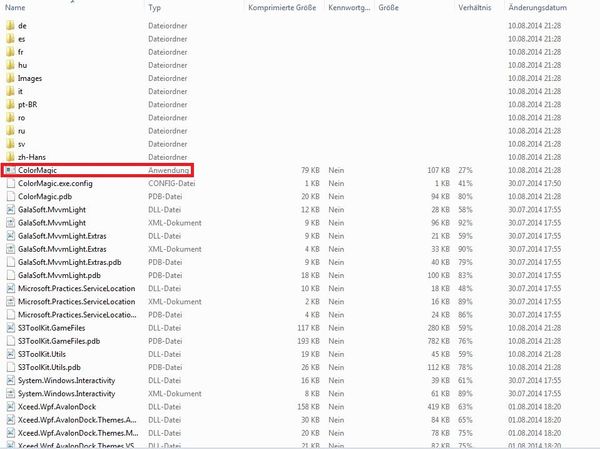The width and height of the screenshot is (600, 449).
Task: Click the 'sv' folder icon
Action: coord(10,144)
